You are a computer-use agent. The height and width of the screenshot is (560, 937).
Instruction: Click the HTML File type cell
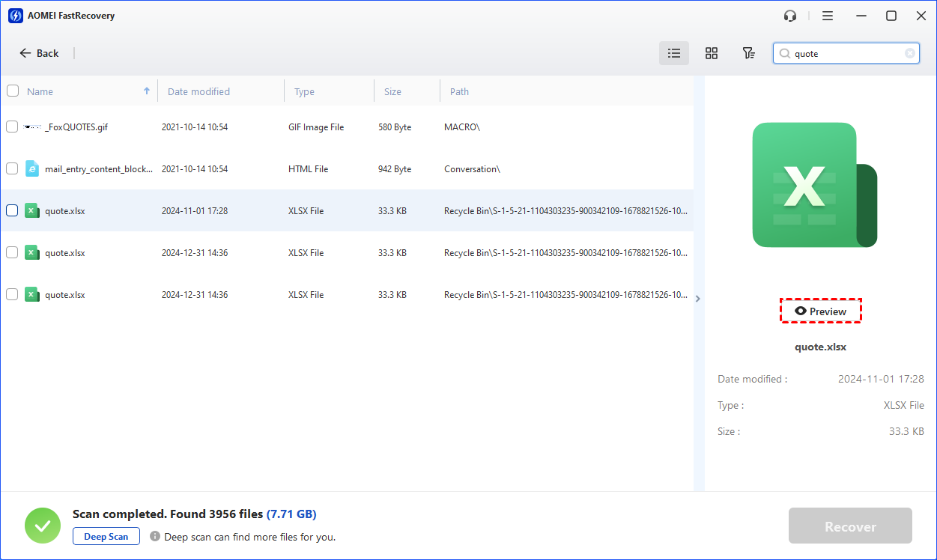308,169
